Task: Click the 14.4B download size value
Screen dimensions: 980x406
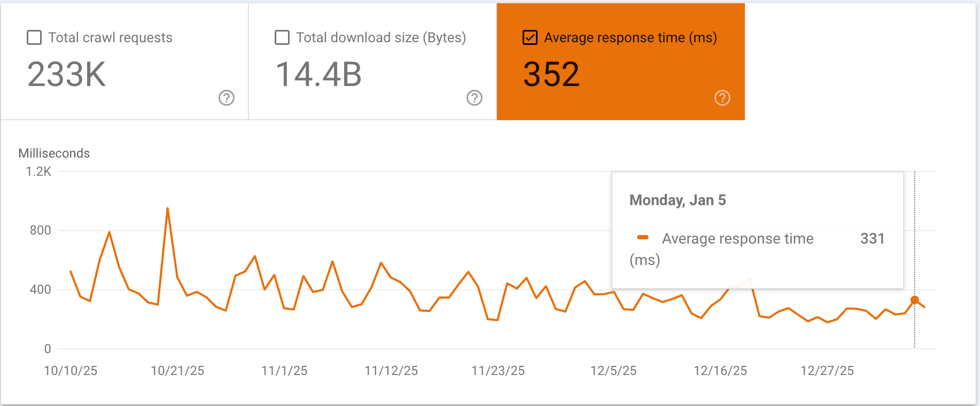Action: [318, 74]
